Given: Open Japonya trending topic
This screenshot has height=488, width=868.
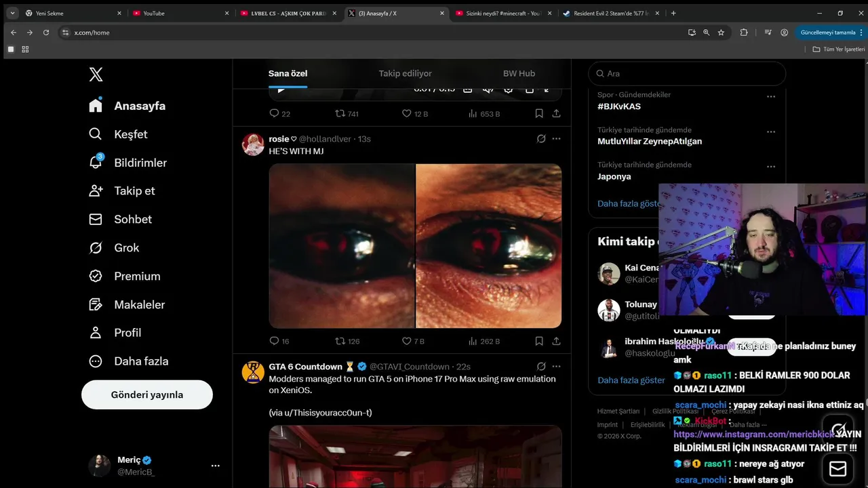Looking at the screenshot, I should 614,176.
